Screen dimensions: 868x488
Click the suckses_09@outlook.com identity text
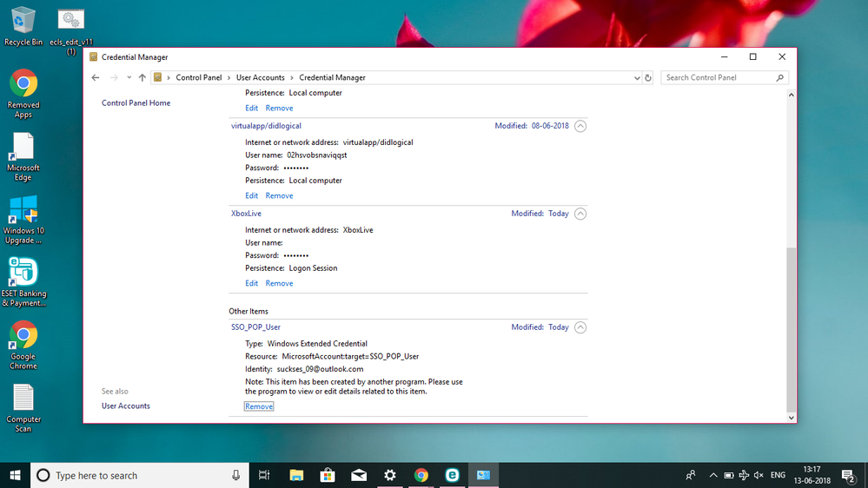(320, 369)
